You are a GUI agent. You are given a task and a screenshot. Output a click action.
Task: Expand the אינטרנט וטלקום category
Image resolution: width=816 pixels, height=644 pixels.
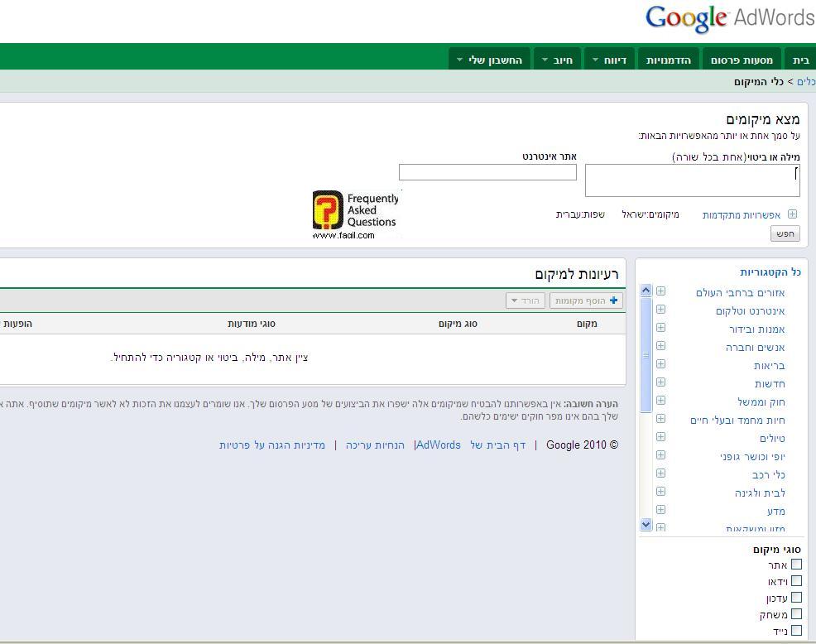(x=661, y=310)
